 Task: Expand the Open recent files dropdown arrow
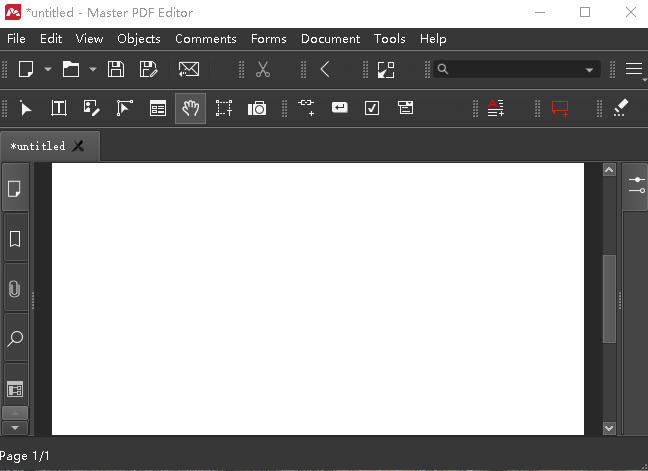(93, 69)
